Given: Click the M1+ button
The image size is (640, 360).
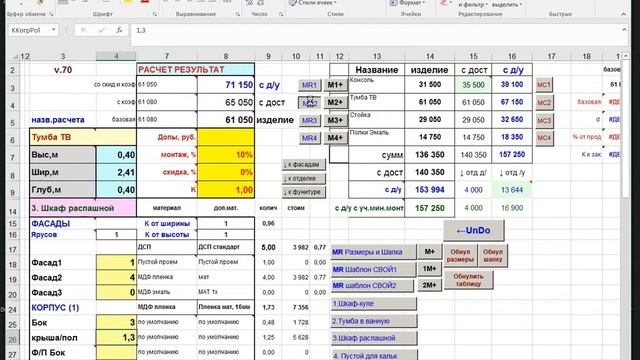Looking at the screenshot, I should click(x=335, y=85).
